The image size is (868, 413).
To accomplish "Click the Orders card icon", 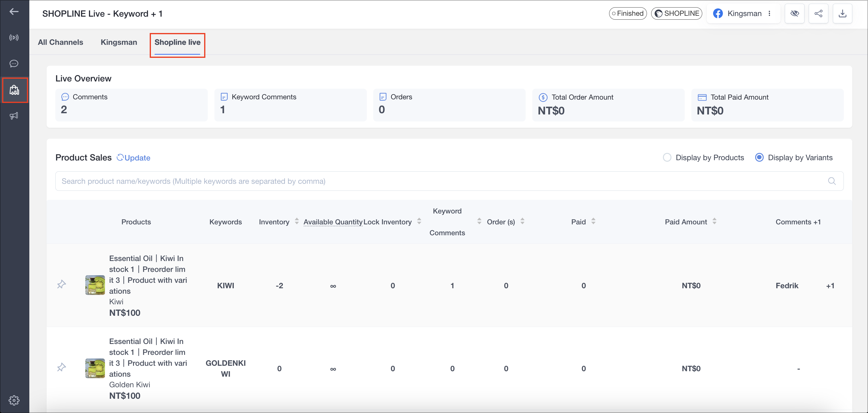I will point(383,97).
